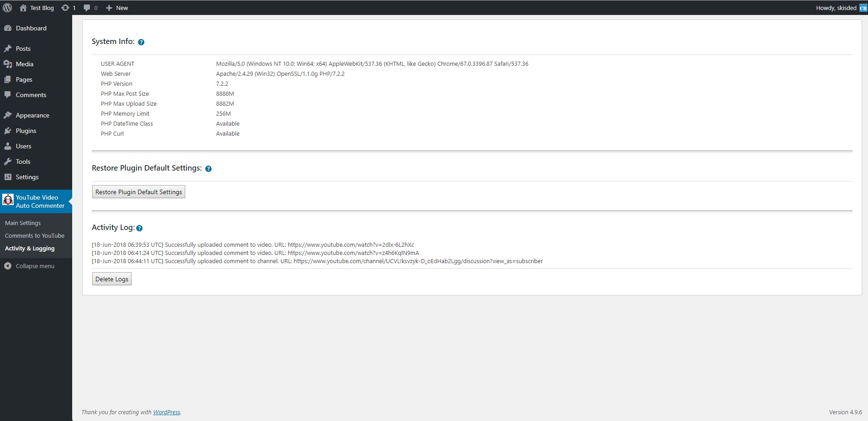Open the Main Settings submenu item
The image size is (868, 421).
(x=22, y=222)
